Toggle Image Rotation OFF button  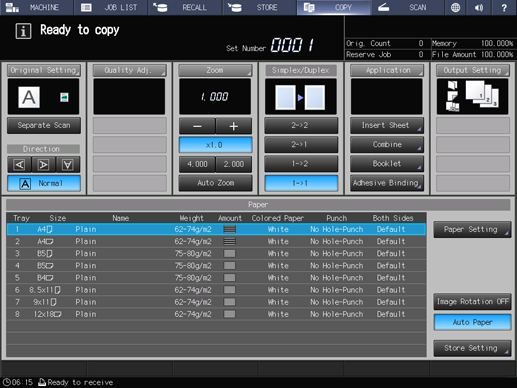click(472, 302)
